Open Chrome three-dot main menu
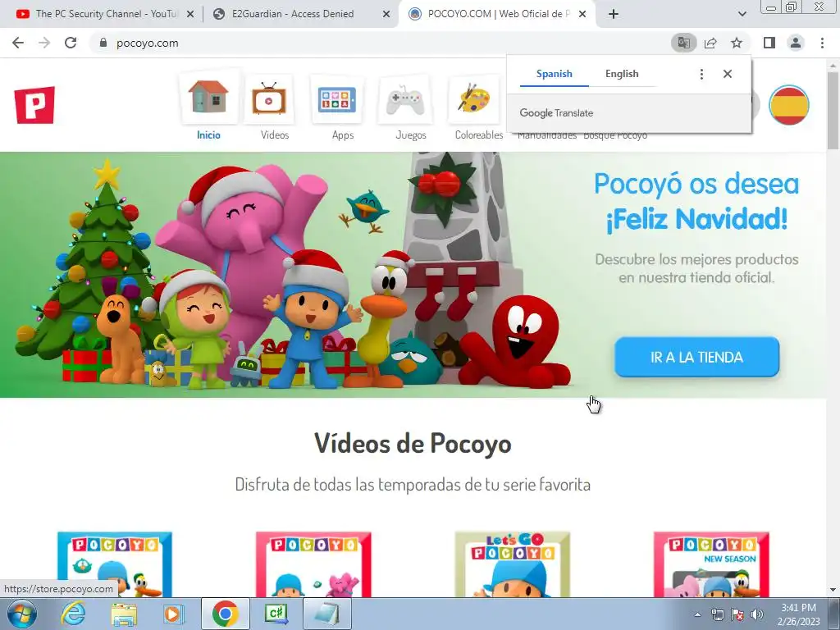 click(x=822, y=43)
